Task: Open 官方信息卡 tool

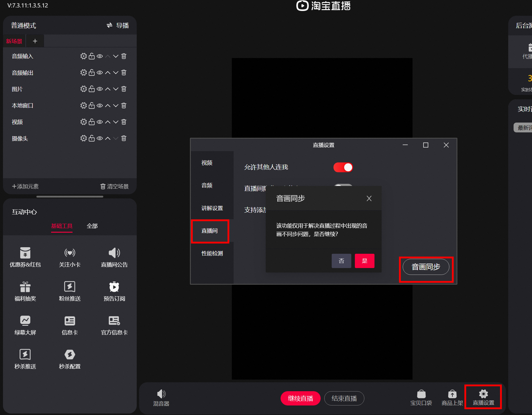Action: [114, 325]
